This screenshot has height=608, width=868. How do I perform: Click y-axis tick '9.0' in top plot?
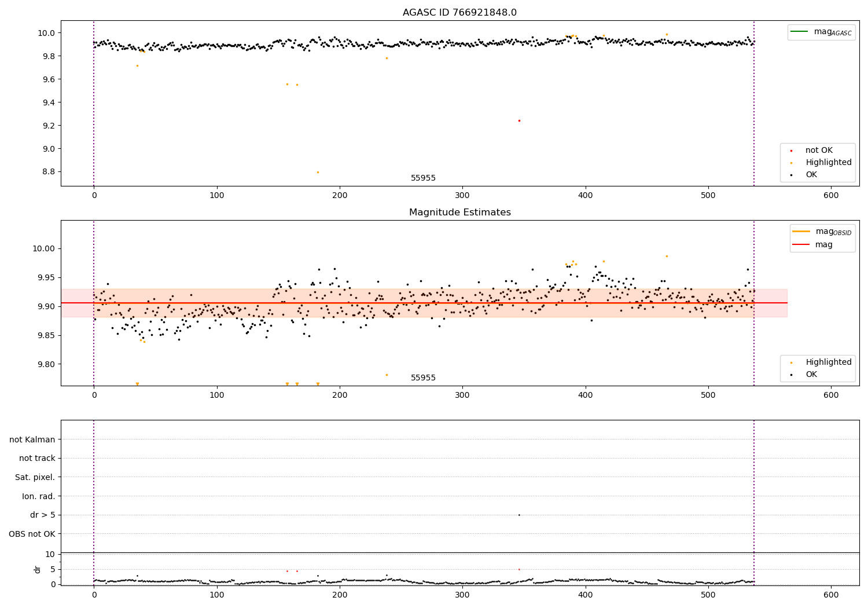(x=49, y=149)
